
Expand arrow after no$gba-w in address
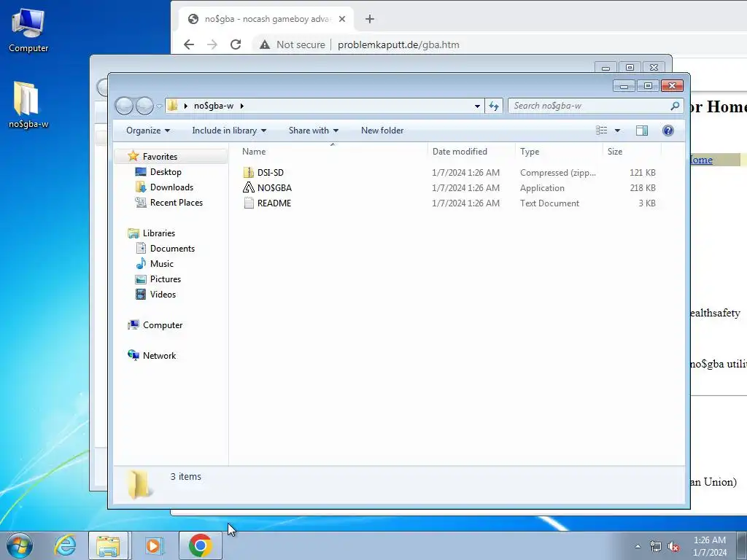(x=242, y=106)
